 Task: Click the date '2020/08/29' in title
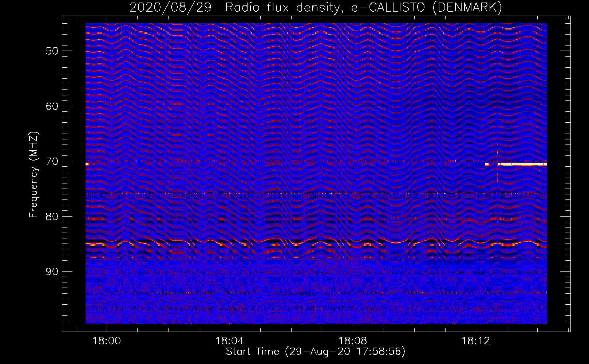pyautogui.click(x=170, y=8)
